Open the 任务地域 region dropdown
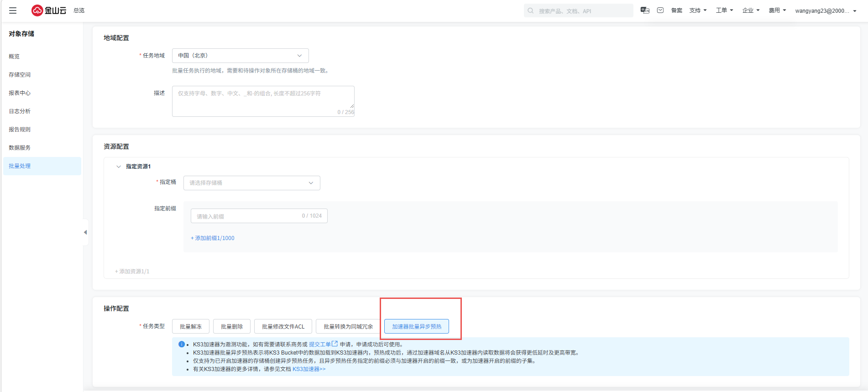868x392 pixels. [240, 56]
